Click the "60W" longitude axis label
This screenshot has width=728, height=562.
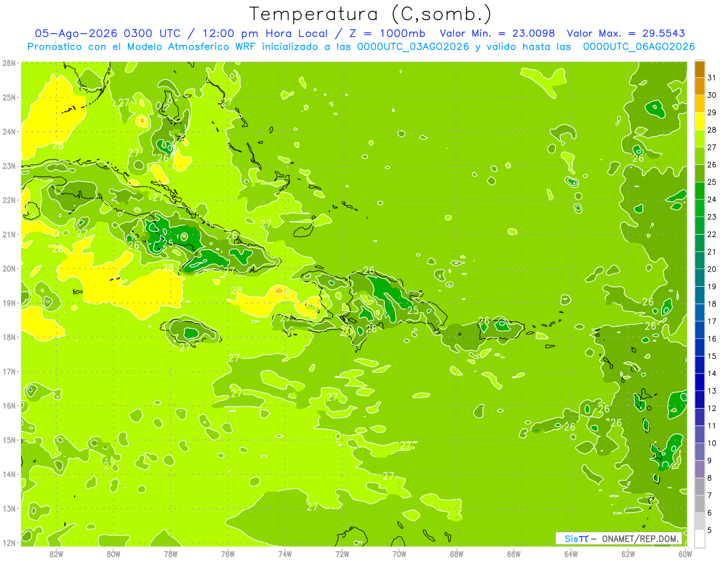[x=685, y=554]
